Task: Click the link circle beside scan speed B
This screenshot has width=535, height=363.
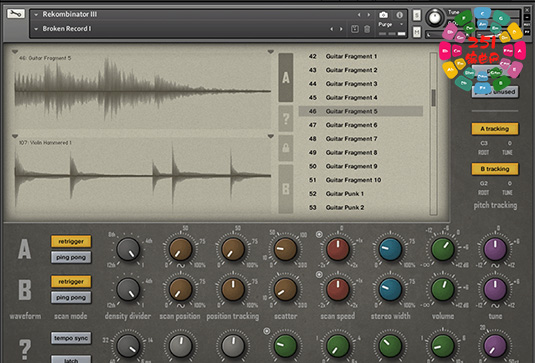Action: pos(319,274)
